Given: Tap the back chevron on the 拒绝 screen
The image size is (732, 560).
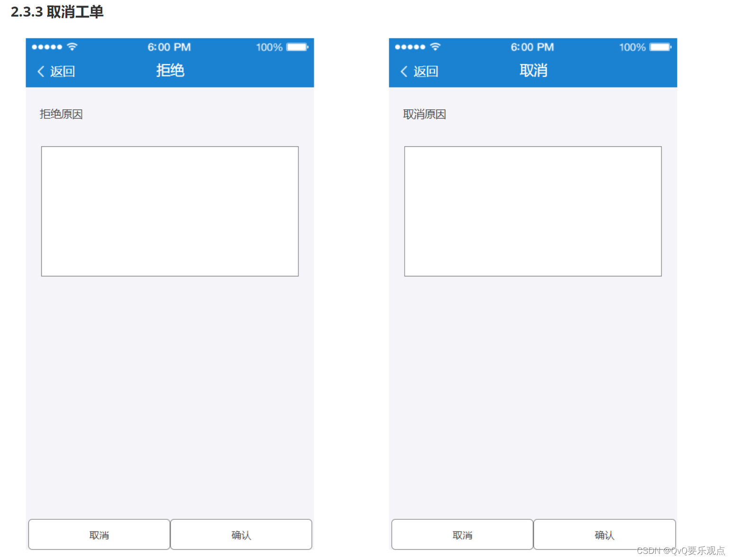Looking at the screenshot, I should [x=41, y=71].
